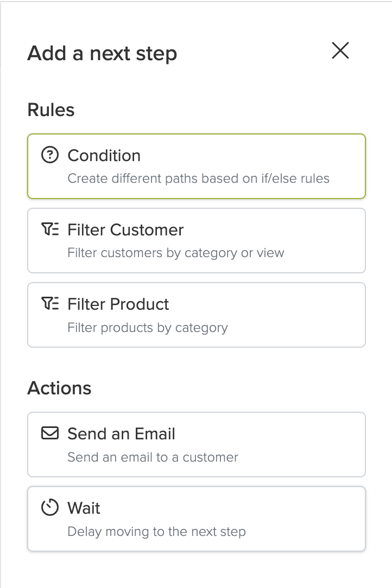Select the Wait action title

[x=84, y=508]
